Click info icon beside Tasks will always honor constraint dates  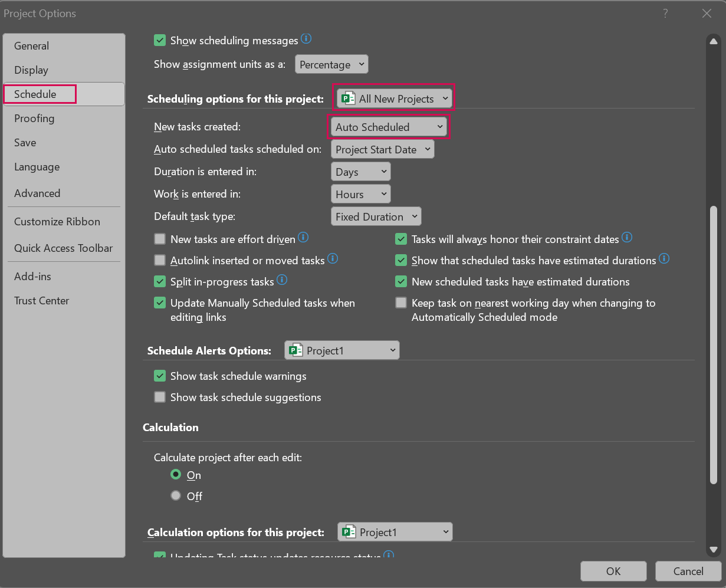coord(627,238)
